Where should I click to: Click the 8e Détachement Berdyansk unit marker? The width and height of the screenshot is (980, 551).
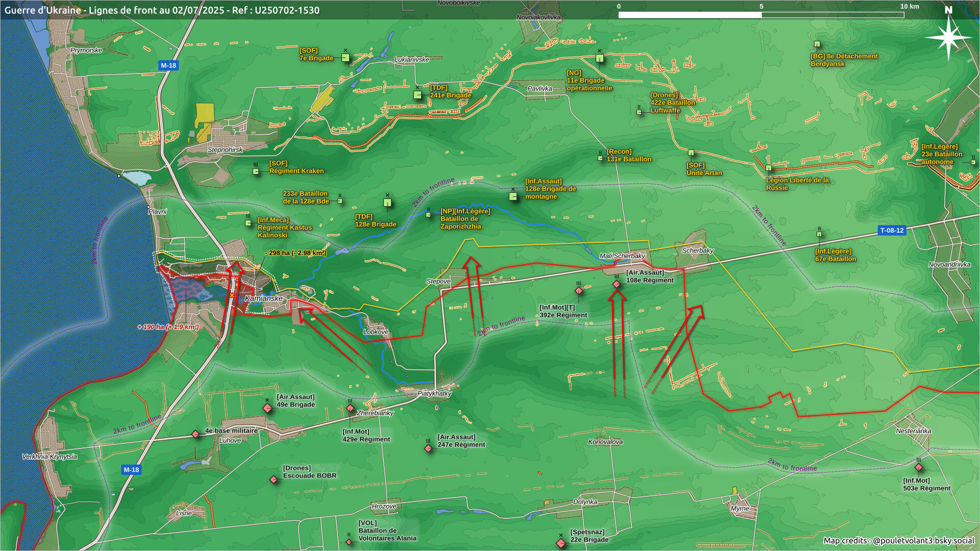(x=817, y=44)
